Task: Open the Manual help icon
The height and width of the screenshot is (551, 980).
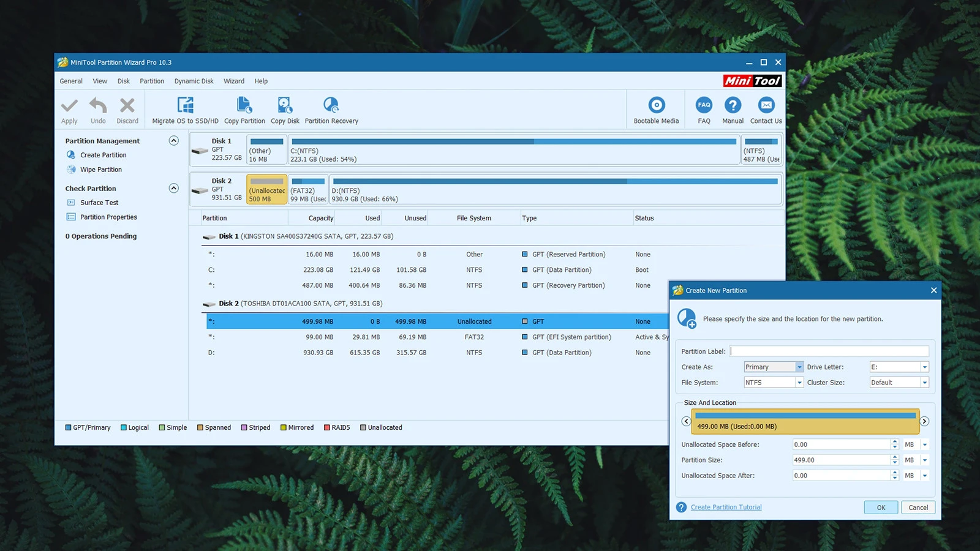Action: (x=733, y=105)
